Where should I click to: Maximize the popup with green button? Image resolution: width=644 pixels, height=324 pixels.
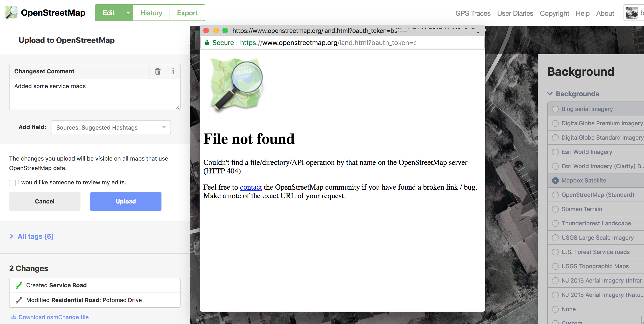point(225,30)
